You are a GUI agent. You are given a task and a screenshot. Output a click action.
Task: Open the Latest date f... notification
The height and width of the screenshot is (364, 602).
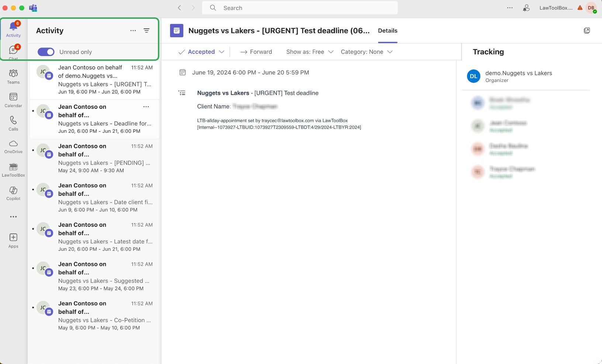pyautogui.click(x=94, y=237)
